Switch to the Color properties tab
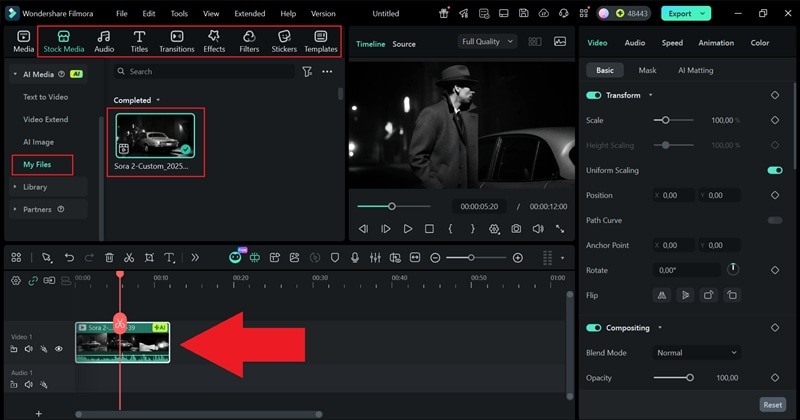Image resolution: width=800 pixels, height=420 pixels. (x=759, y=43)
